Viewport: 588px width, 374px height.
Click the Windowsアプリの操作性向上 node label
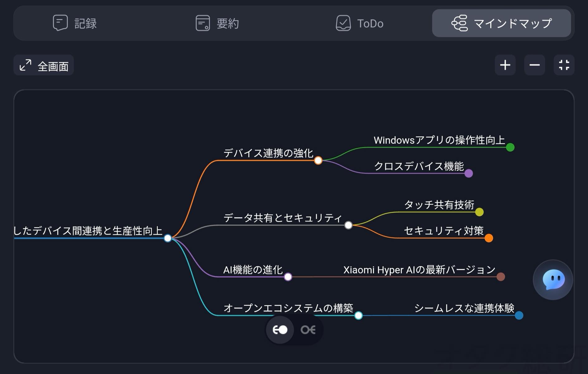(x=439, y=140)
